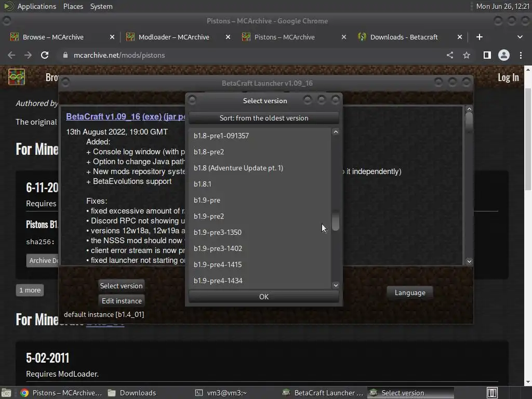Click the Chrome back arrow icon
This screenshot has height=399, width=532.
coord(11,55)
